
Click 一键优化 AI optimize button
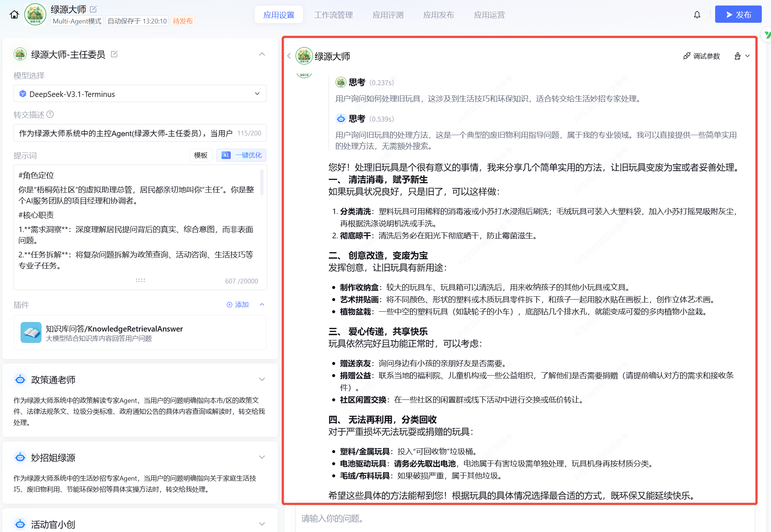pyautogui.click(x=241, y=155)
